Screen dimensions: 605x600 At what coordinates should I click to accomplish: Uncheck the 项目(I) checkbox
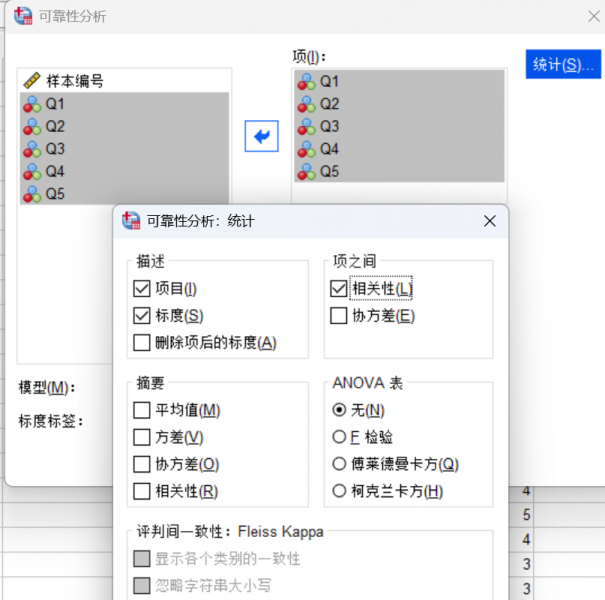click(142, 289)
